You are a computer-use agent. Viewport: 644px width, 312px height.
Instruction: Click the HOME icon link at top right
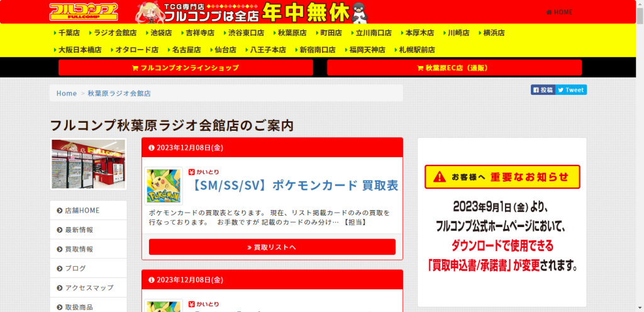(x=559, y=12)
